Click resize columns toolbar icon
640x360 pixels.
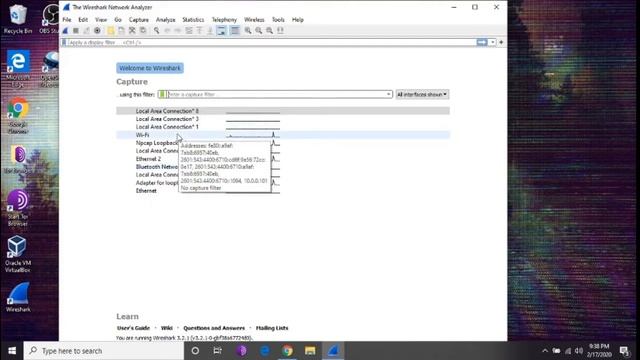pyautogui.click(x=280, y=31)
